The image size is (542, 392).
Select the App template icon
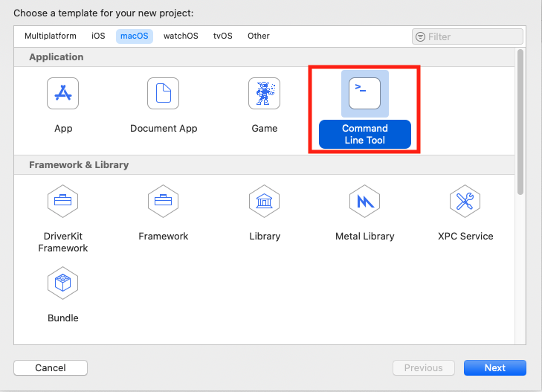coord(63,93)
